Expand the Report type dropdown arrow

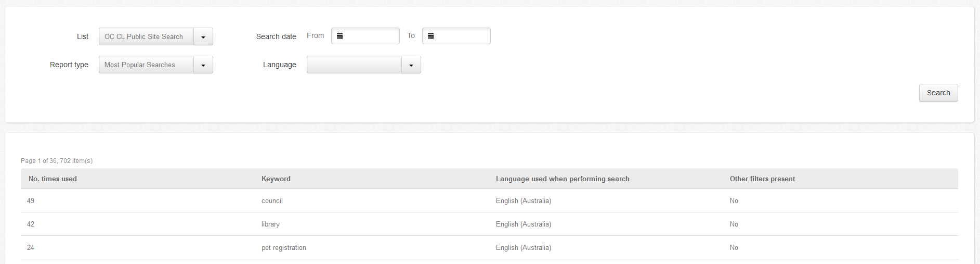[203, 65]
